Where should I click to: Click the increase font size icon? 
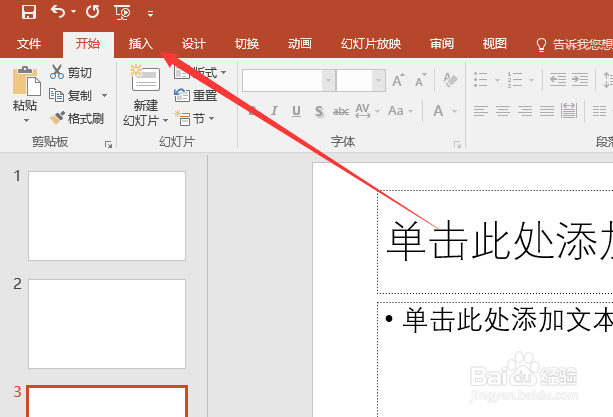[x=399, y=80]
